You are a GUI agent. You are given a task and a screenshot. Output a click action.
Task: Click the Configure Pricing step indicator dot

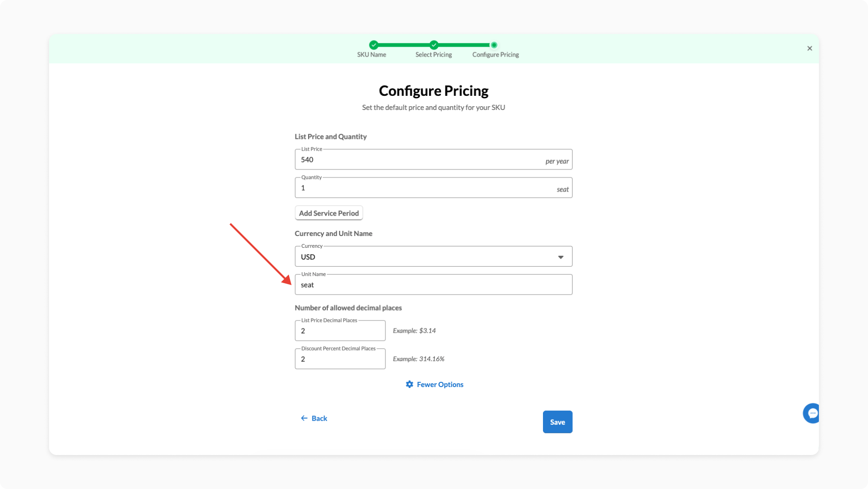tap(494, 45)
